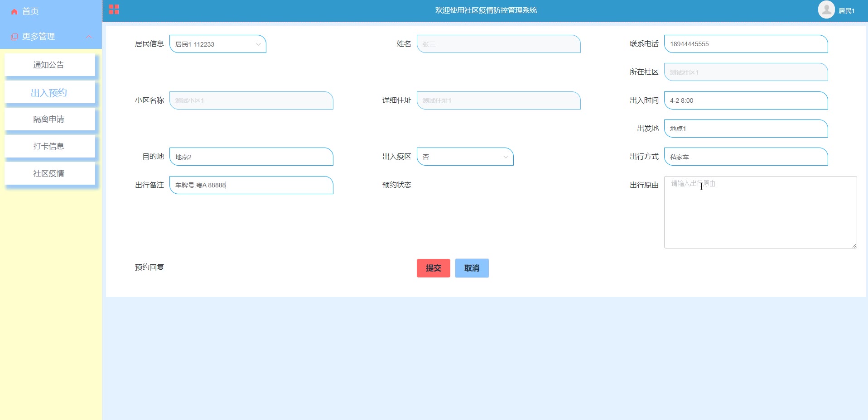Click the 居民信息 label
The height and width of the screenshot is (420, 868).
149,43
